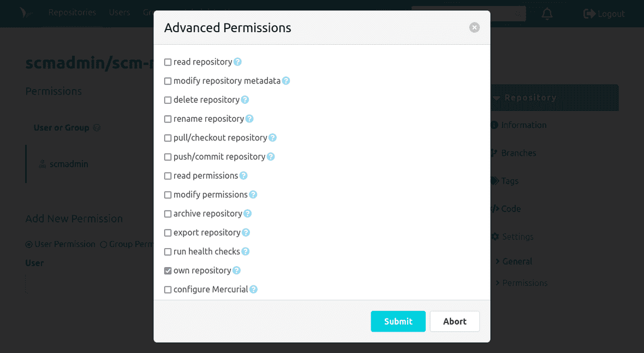Viewport: 644px width, 353px height.
Task: Open help next to modify permissions
Action: [253, 195]
